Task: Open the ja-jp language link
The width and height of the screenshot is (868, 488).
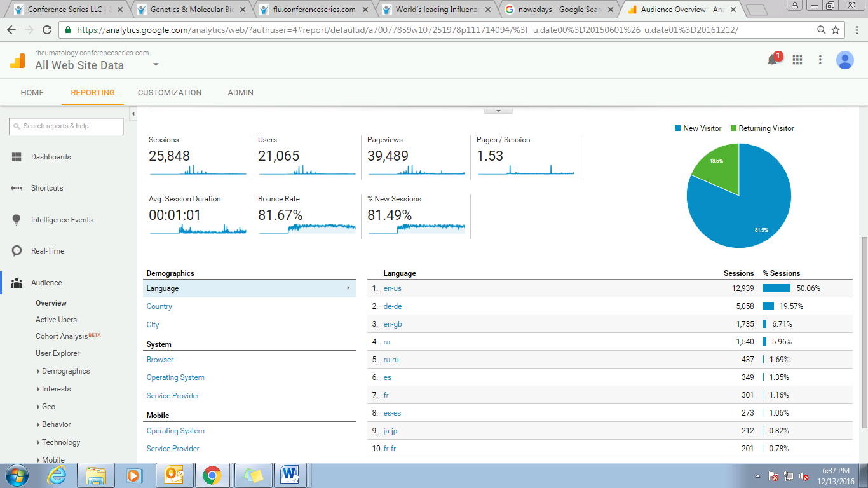Action: pos(390,431)
